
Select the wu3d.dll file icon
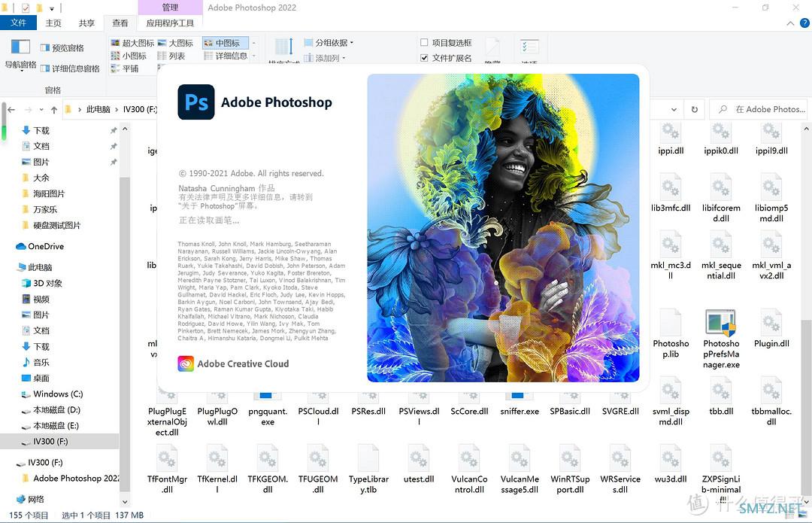click(671, 458)
